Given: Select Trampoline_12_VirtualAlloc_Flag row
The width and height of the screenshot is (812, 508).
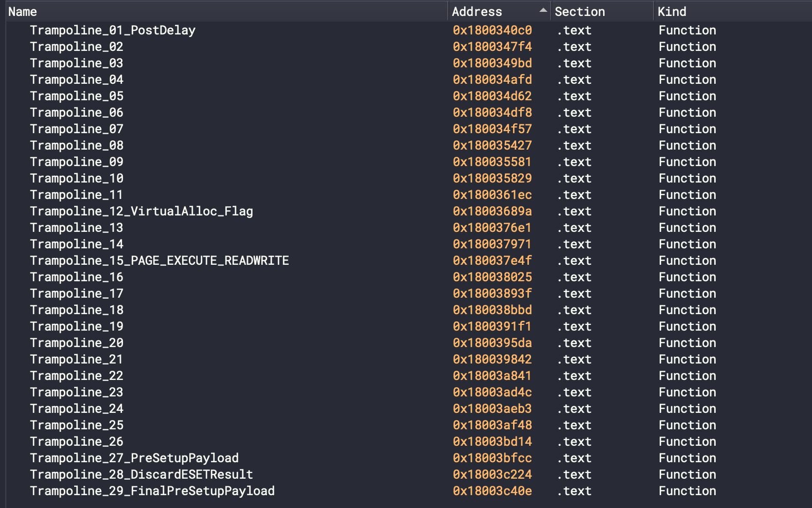Looking at the screenshot, I should pos(141,211).
